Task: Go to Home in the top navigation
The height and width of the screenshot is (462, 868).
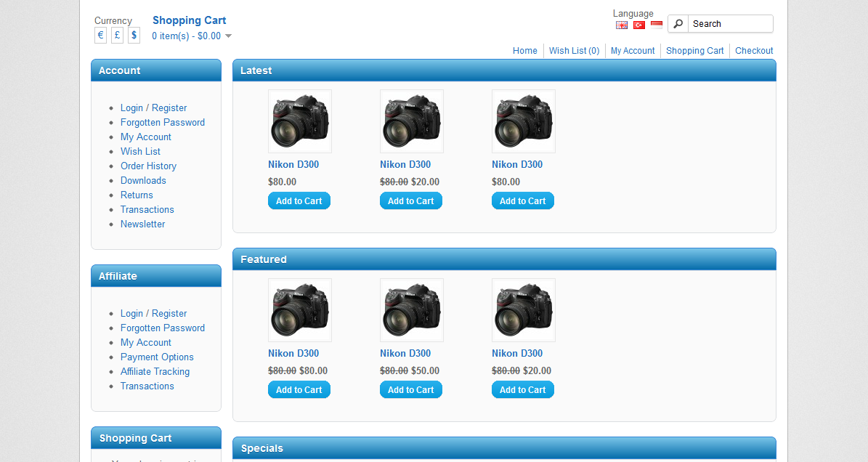Action: 524,50
